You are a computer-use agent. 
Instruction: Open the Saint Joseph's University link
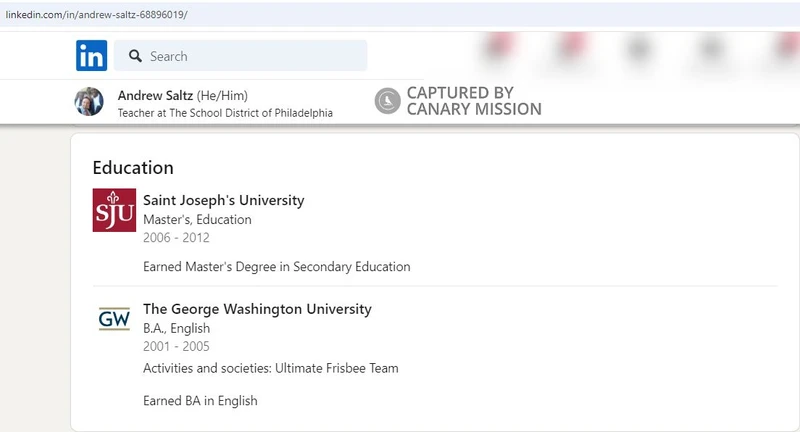pos(223,200)
